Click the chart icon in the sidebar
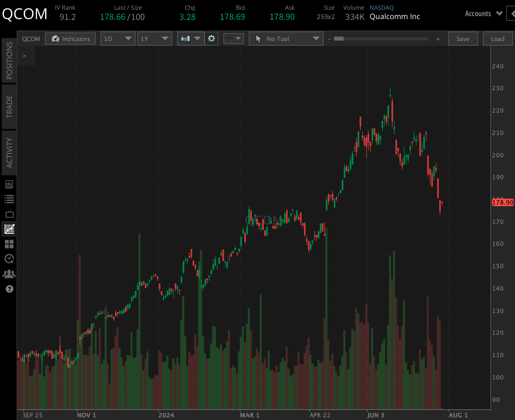The height and width of the screenshot is (420, 515). click(x=9, y=229)
